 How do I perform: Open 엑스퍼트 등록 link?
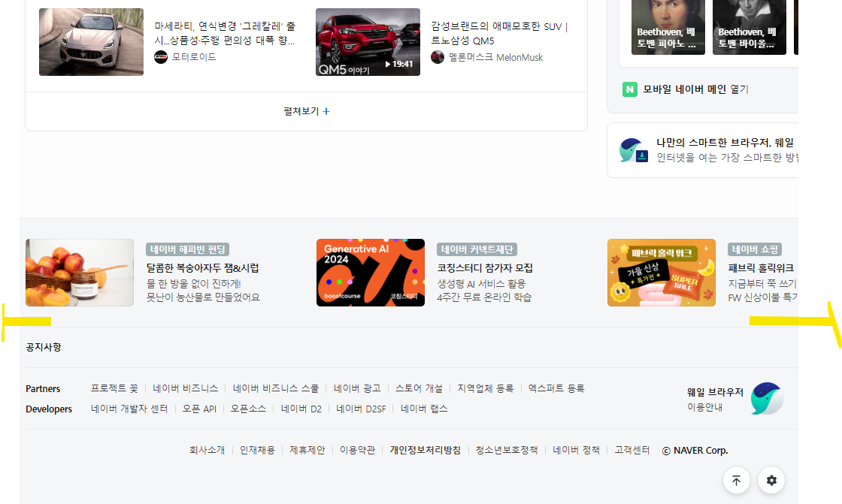[x=556, y=388]
